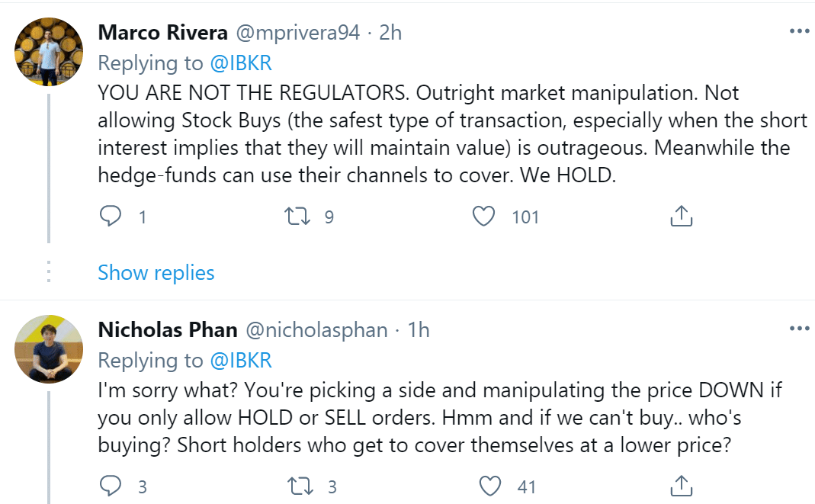
Task: Like Marco Rivera's tweet
Action: point(484,217)
